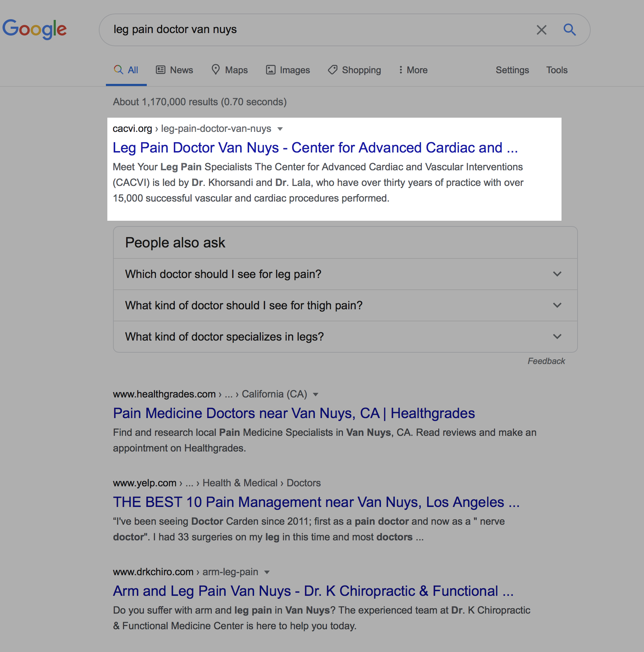Go to the Shopping tab
Image resolution: width=644 pixels, height=652 pixels.
point(354,70)
